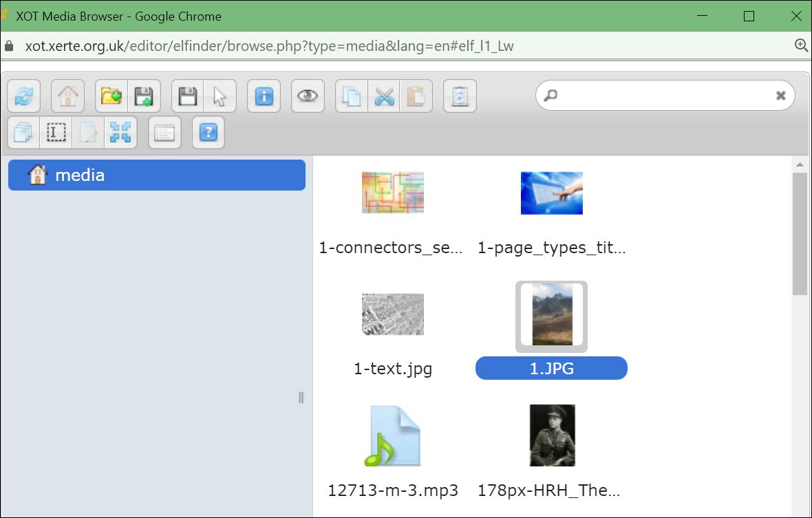Toggle the list/icon view button

click(164, 133)
